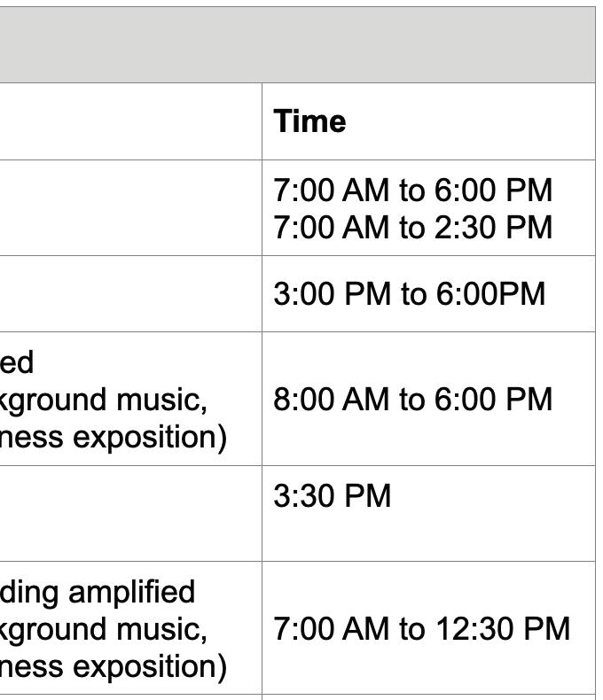Click the 7:00 AM to 2:30 PM line

coord(412,227)
